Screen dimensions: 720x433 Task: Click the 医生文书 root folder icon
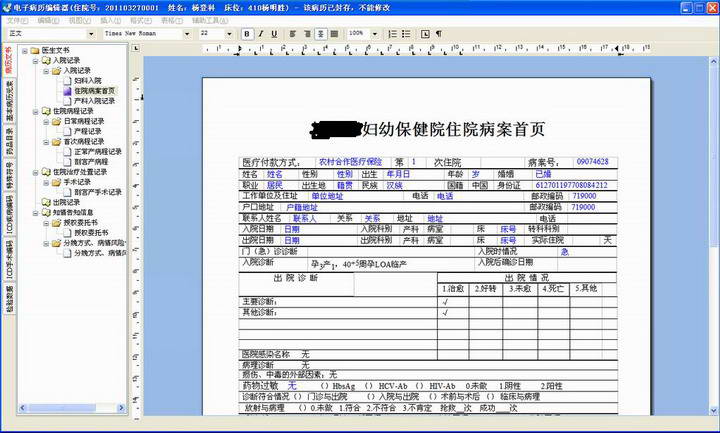(x=35, y=50)
